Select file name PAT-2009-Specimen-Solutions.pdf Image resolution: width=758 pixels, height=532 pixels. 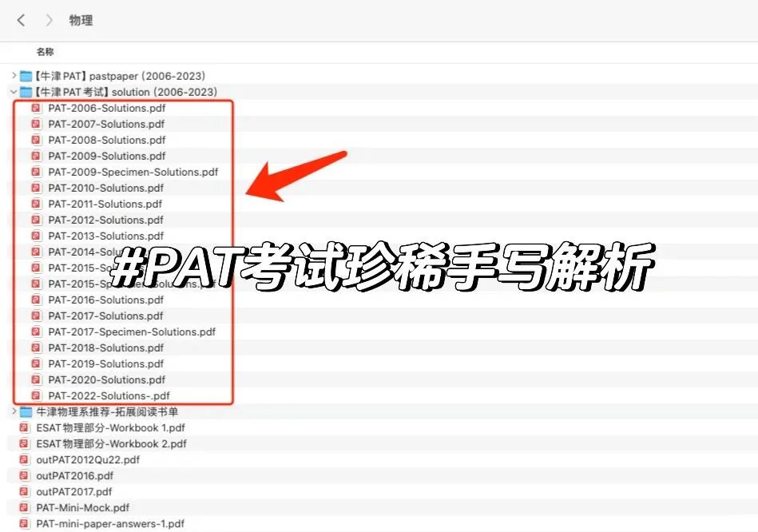[133, 172]
